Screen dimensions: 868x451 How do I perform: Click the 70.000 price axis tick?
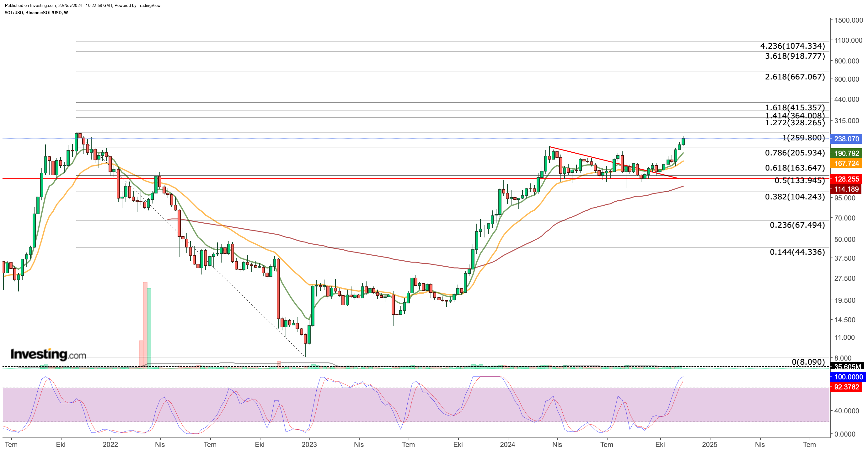[844, 218]
